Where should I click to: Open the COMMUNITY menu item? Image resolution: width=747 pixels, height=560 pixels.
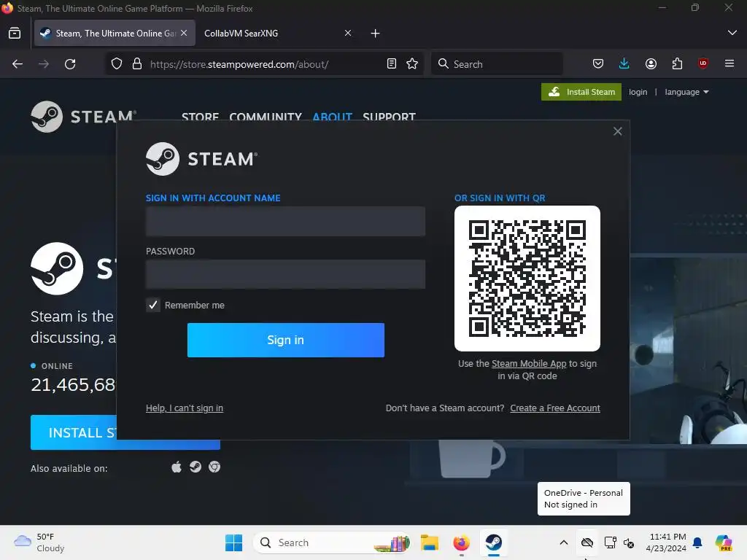click(x=266, y=117)
